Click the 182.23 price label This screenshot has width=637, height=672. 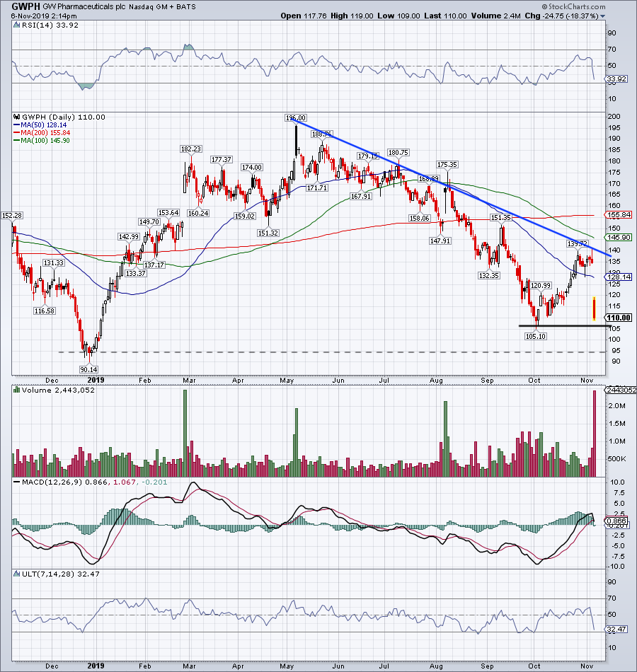coord(190,149)
